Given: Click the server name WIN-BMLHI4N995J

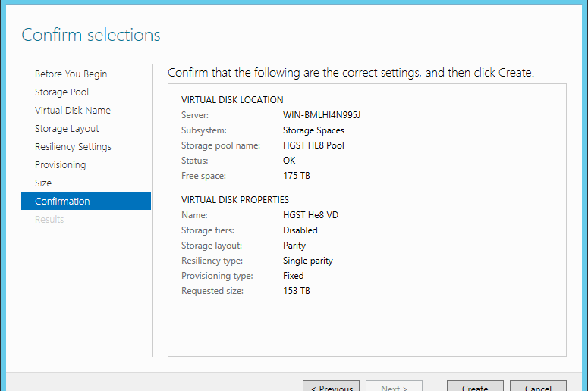Looking at the screenshot, I should click(322, 115).
